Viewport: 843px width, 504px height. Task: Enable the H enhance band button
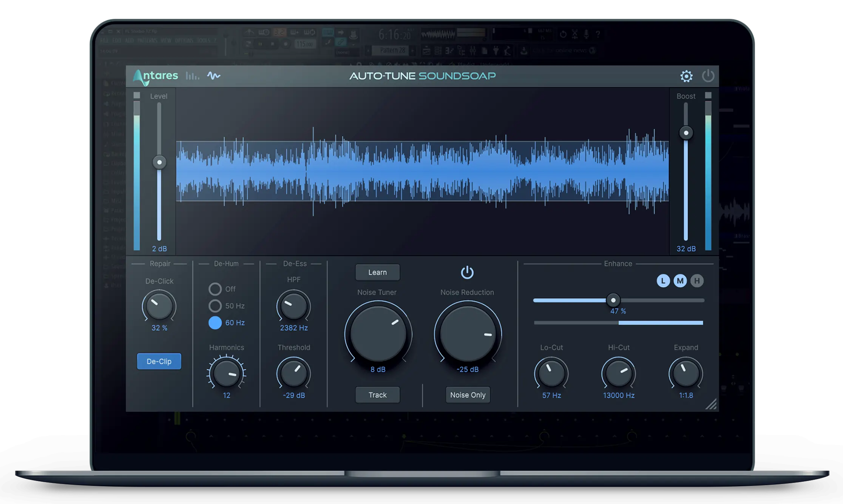697,281
